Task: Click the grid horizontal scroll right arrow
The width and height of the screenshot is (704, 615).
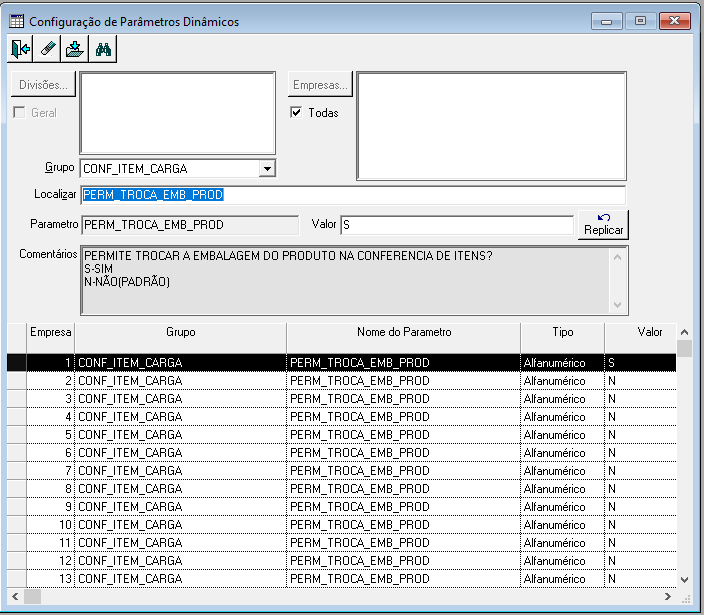Action: 668,597
